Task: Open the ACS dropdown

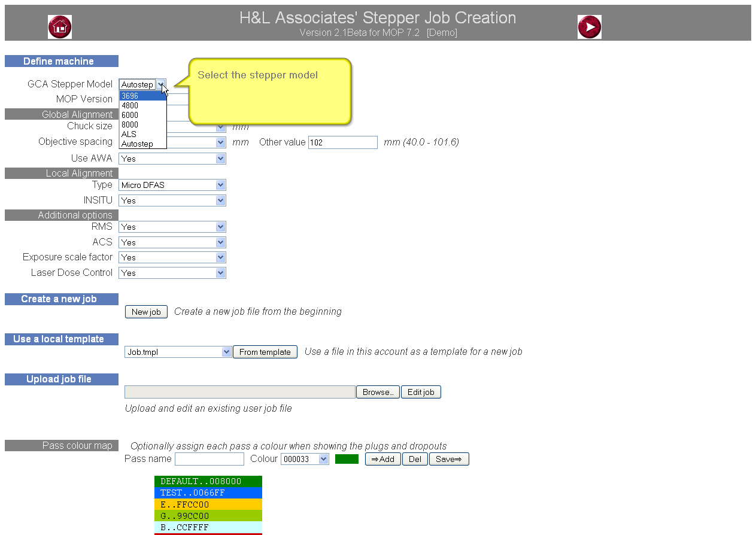Action: point(172,242)
